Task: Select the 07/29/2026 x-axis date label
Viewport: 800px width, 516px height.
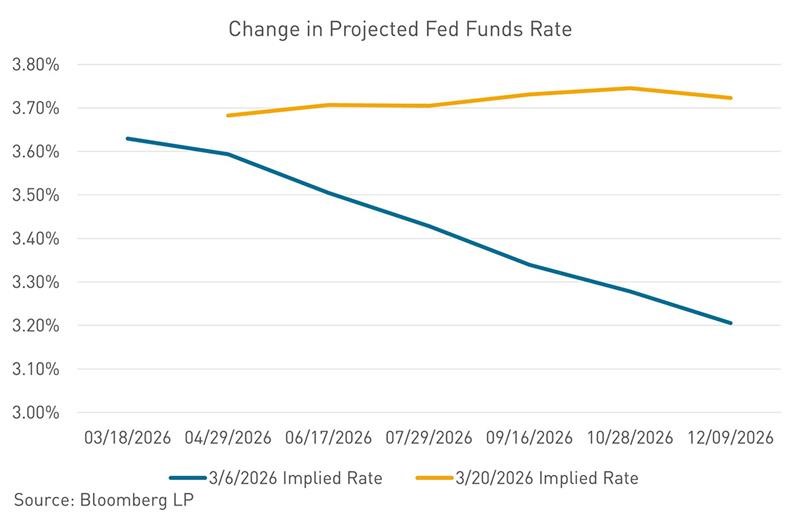Action: point(430,438)
